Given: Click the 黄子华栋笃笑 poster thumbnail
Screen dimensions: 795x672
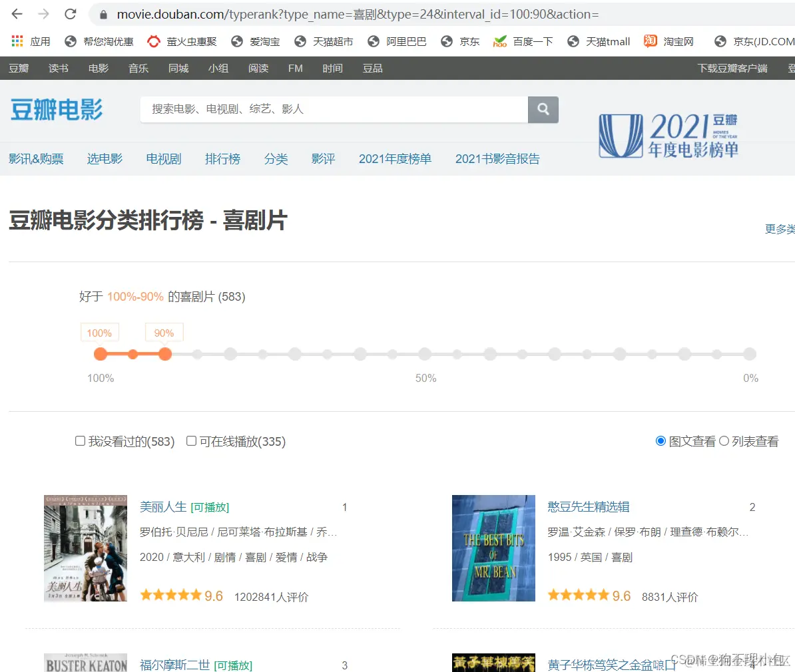Looking at the screenshot, I should (493, 663).
